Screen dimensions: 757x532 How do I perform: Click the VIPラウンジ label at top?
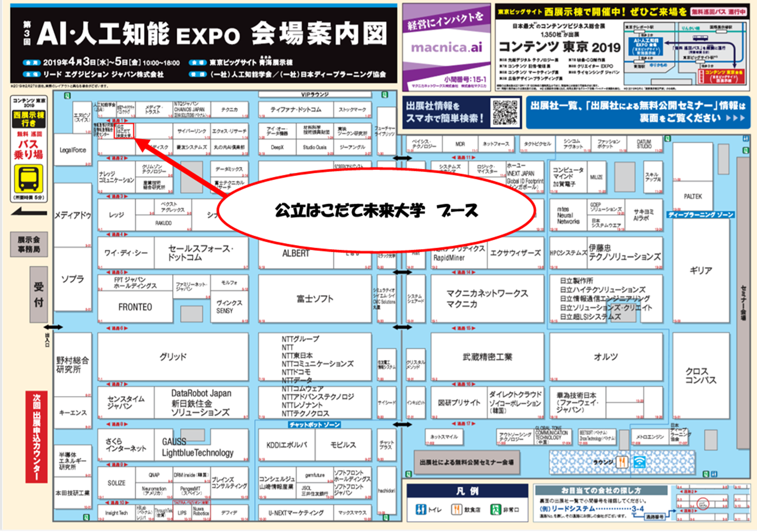(x=314, y=95)
